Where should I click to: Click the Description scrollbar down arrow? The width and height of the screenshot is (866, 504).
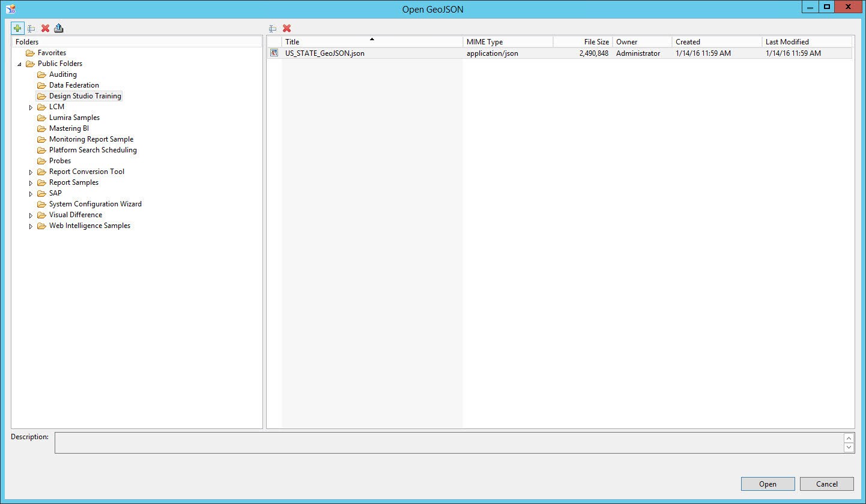[848, 448]
